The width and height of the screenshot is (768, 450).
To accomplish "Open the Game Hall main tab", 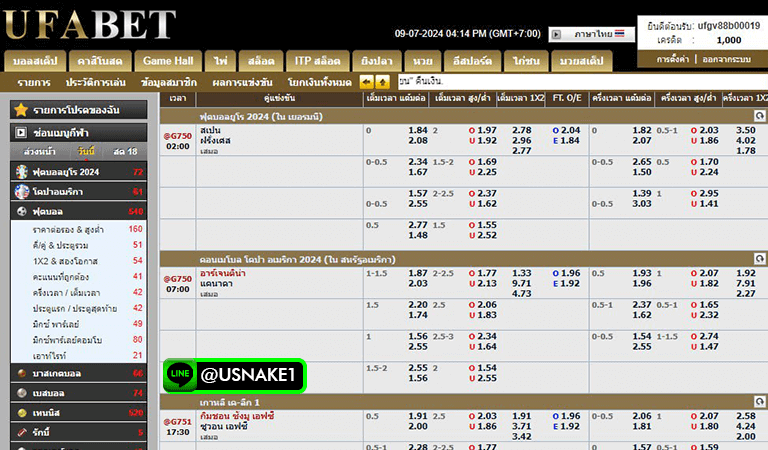I will tap(168, 61).
